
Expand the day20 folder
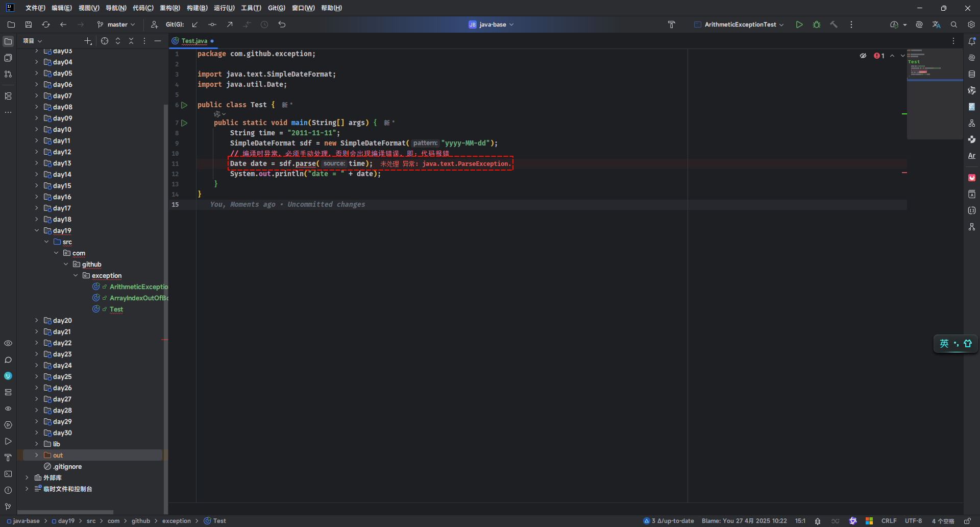(x=37, y=321)
